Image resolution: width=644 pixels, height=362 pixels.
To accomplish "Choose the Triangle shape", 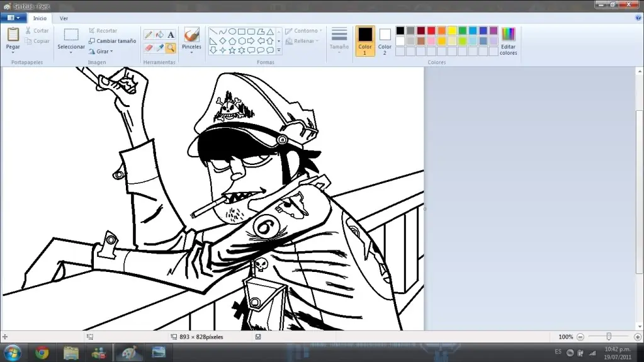I will pyautogui.click(x=270, y=31).
